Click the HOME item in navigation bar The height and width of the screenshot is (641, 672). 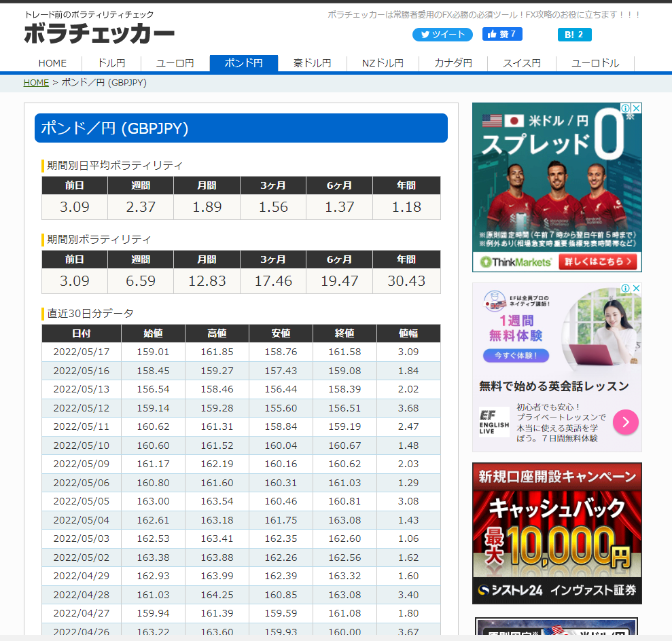tap(52, 63)
